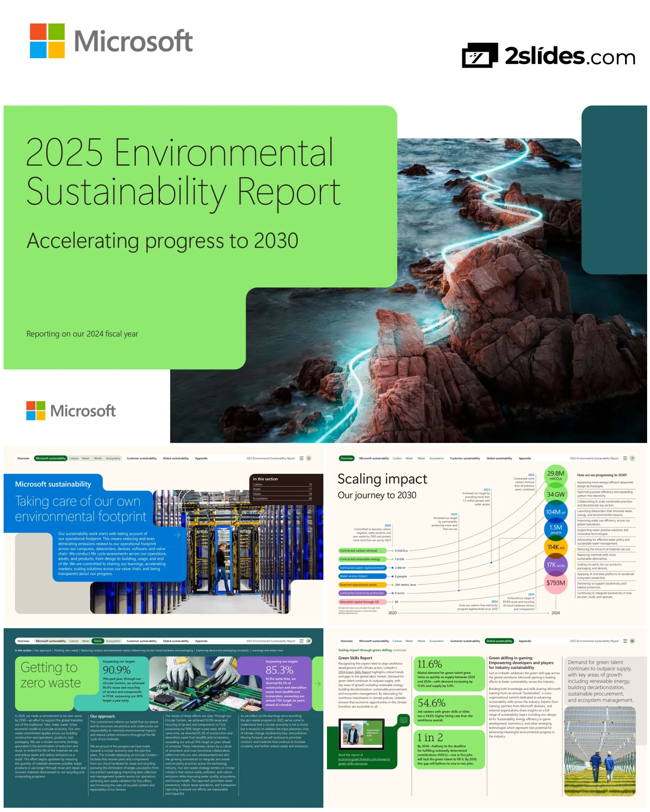
Task: Select Microsoft sustainability tab on page 9 slide
Action: (51, 459)
